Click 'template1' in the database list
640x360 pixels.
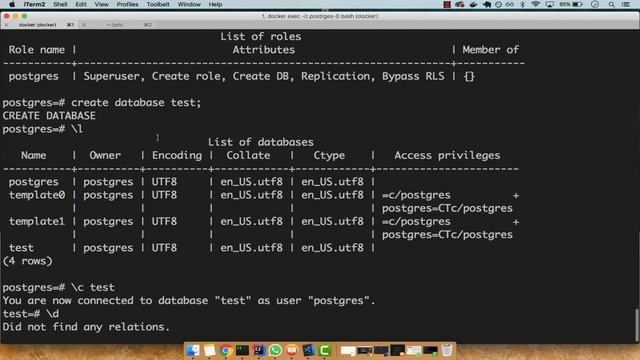pos(37,222)
